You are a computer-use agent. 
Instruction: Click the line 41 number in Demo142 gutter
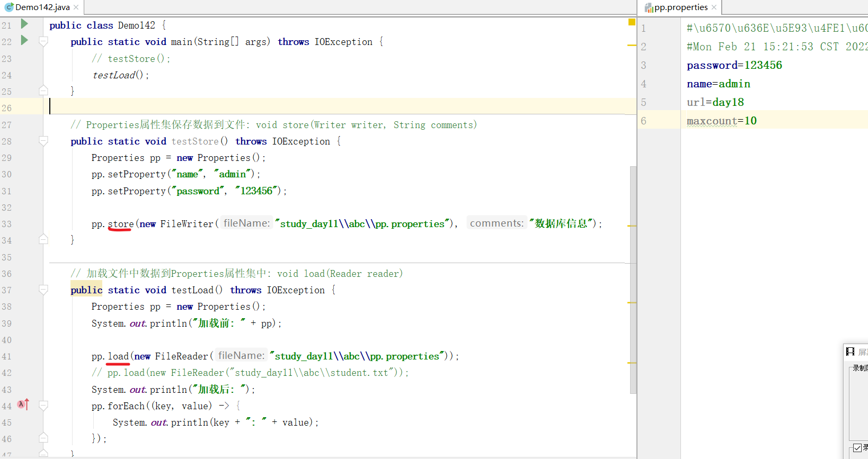coord(6,356)
